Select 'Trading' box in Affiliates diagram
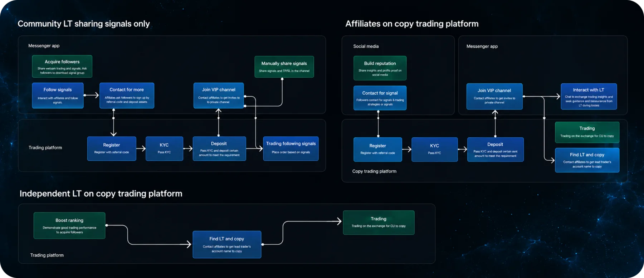This screenshot has width=644, height=278. point(587,132)
